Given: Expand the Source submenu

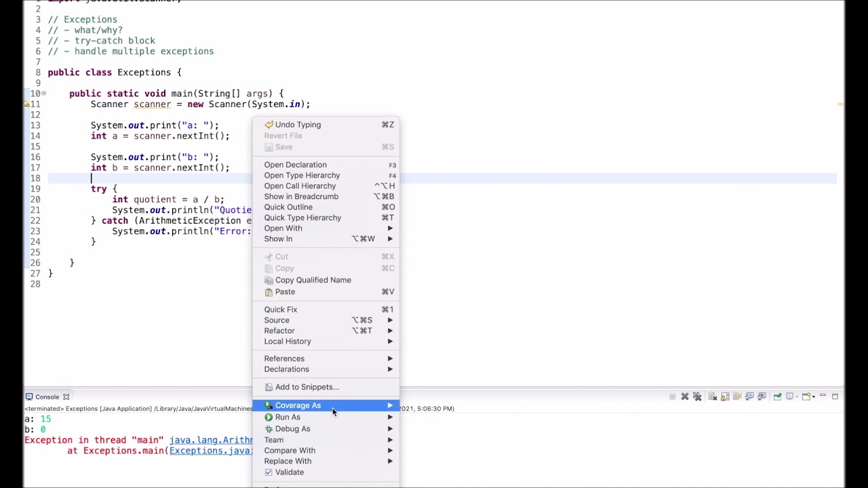Looking at the screenshot, I should [326, 320].
